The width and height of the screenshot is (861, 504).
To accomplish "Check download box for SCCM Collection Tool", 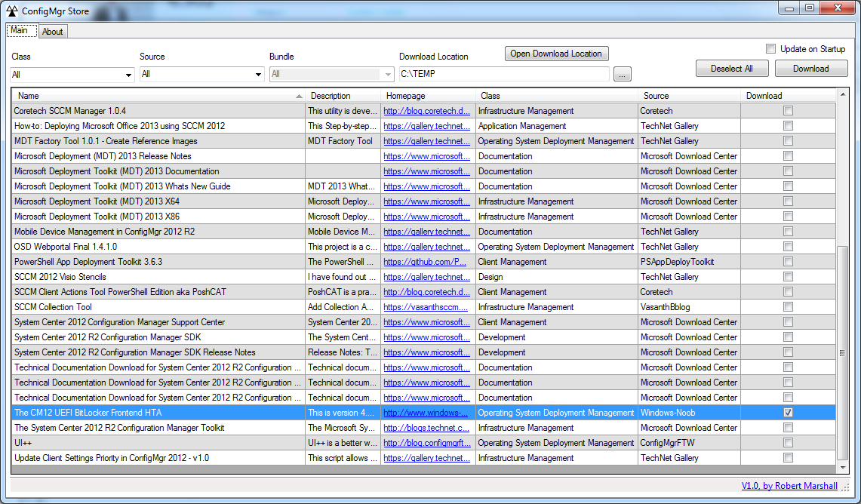I will [788, 307].
